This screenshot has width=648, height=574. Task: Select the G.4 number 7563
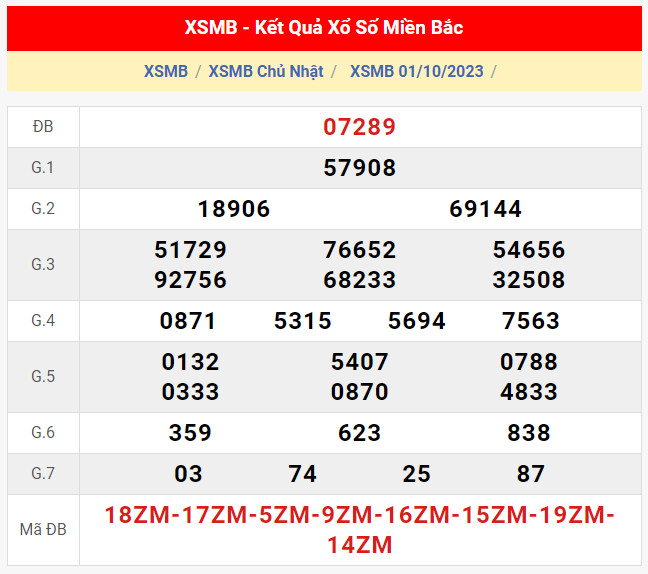click(531, 321)
